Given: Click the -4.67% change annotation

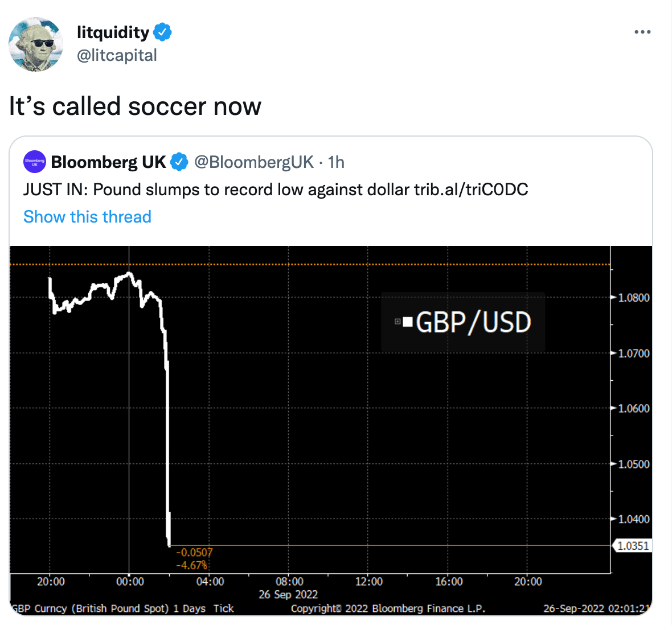Looking at the screenshot, I should (x=191, y=565).
